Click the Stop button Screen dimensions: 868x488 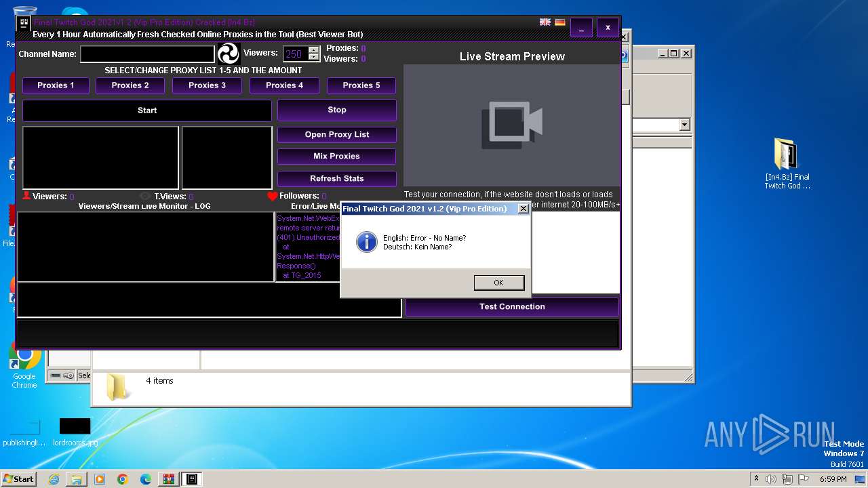(x=337, y=110)
